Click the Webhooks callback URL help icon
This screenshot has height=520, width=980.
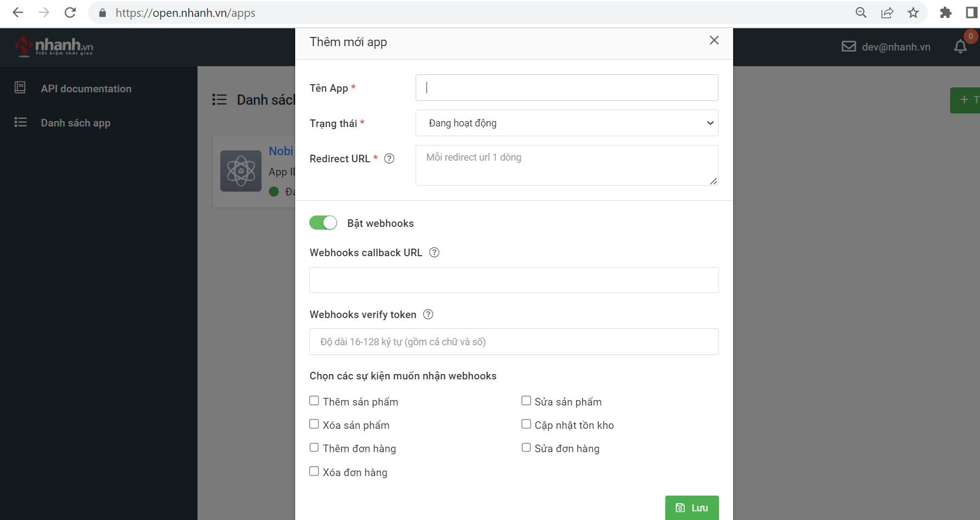click(x=434, y=252)
